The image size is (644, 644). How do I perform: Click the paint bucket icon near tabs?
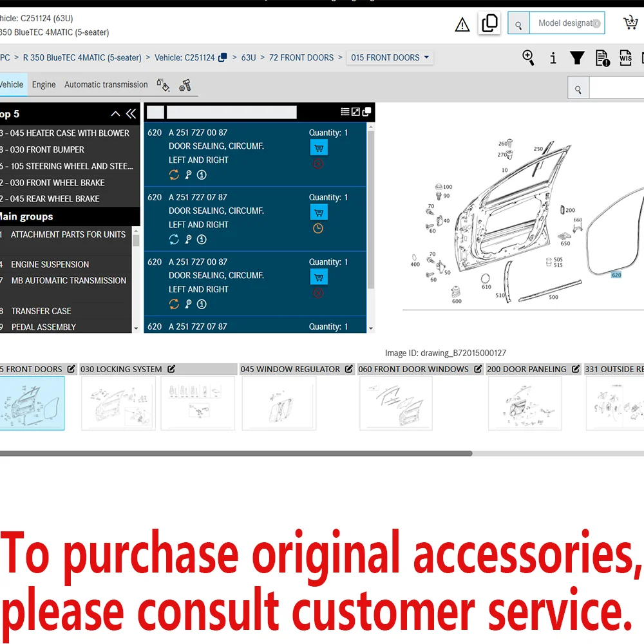coord(163,85)
